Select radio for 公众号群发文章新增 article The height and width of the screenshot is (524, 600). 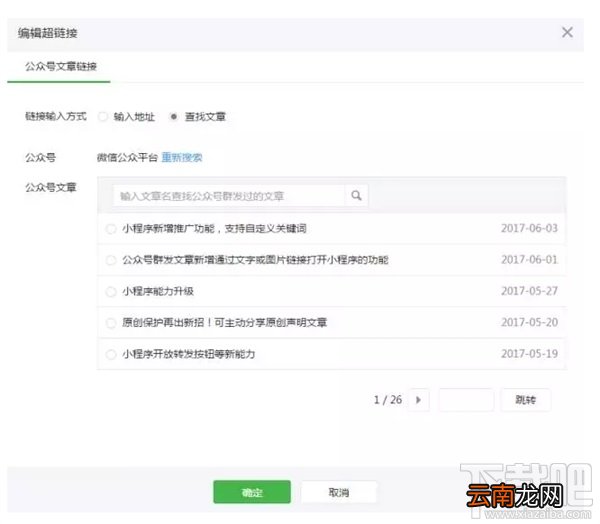111,260
